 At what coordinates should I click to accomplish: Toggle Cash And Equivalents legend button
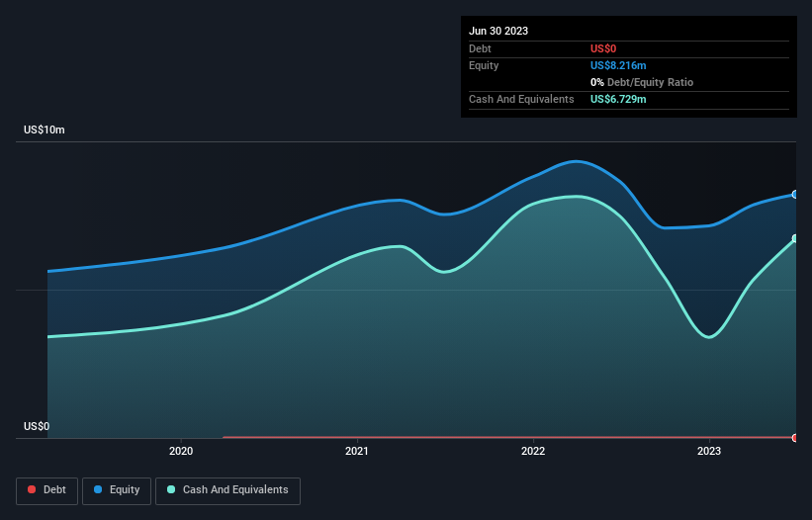(227, 490)
